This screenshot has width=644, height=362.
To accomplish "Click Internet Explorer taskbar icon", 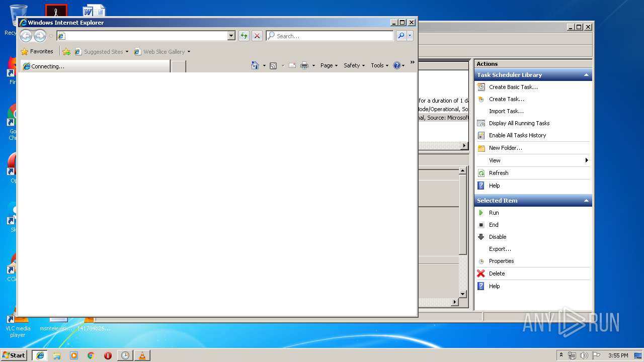I will (x=40, y=355).
